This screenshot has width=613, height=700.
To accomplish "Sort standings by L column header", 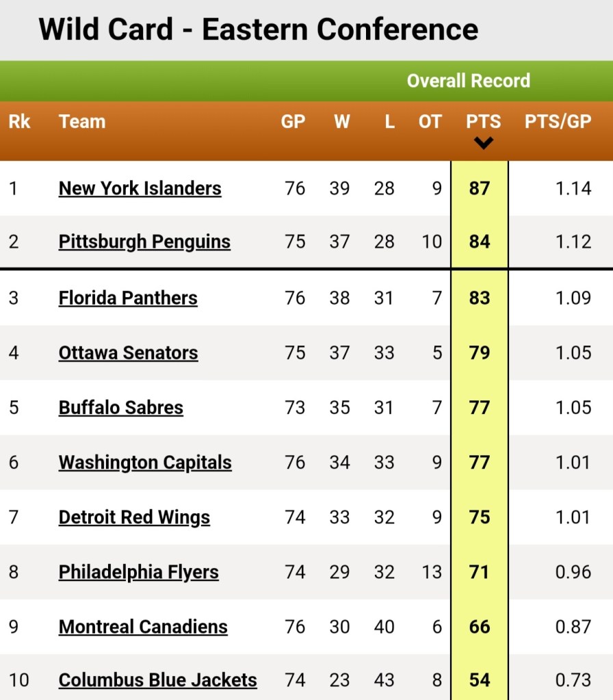I will [x=390, y=121].
